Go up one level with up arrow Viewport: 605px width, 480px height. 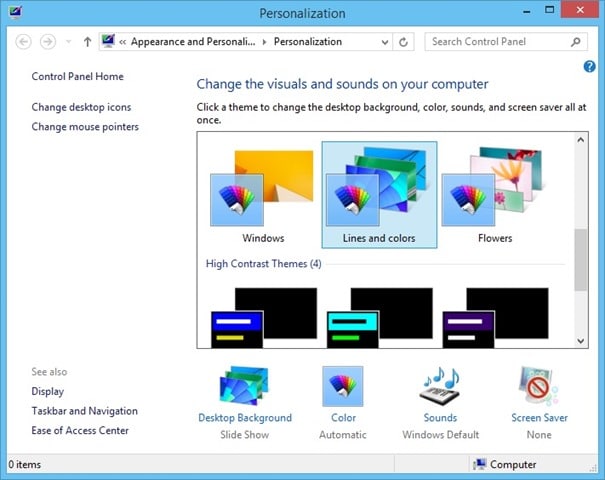(x=88, y=42)
